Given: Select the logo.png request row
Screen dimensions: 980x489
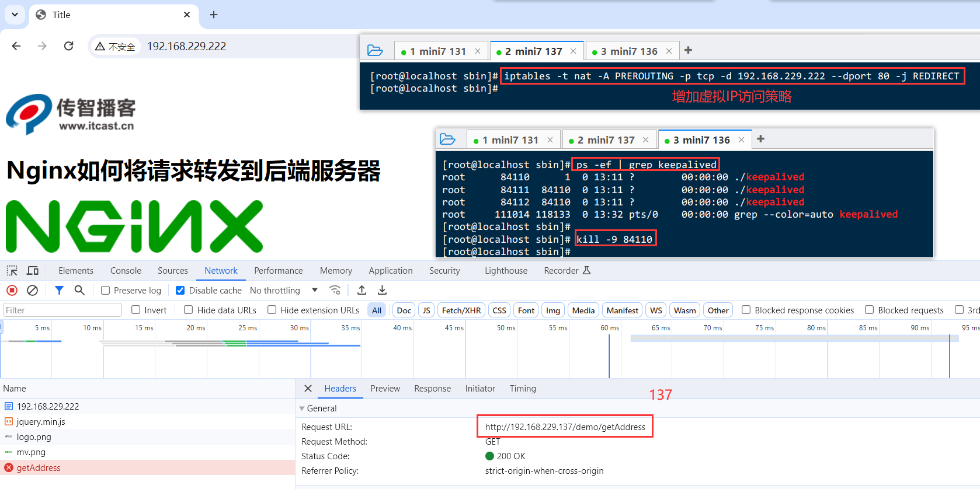Looking at the screenshot, I should coord(147,436).
